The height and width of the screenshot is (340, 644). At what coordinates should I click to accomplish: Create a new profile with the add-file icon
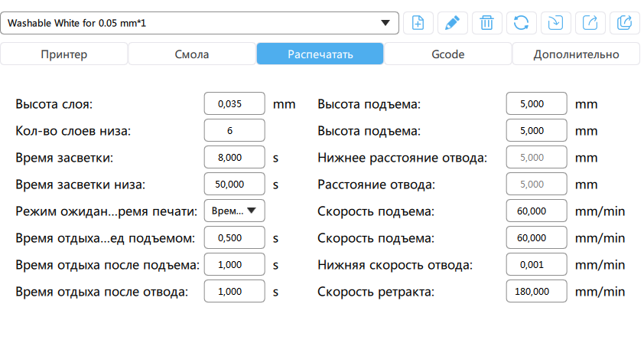(x=418, y=23)
